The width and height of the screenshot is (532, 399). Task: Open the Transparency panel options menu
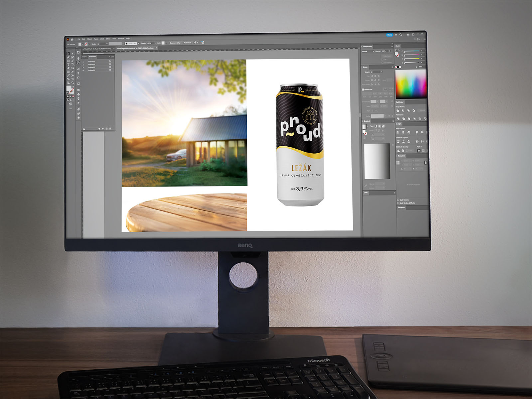pyautogui.click(x=392, y=47)
